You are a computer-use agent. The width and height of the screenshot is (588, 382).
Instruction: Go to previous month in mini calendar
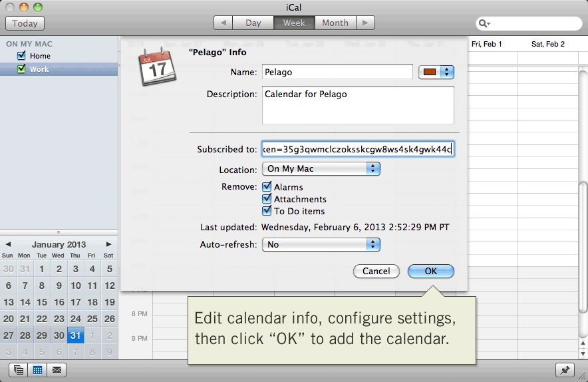8,244
